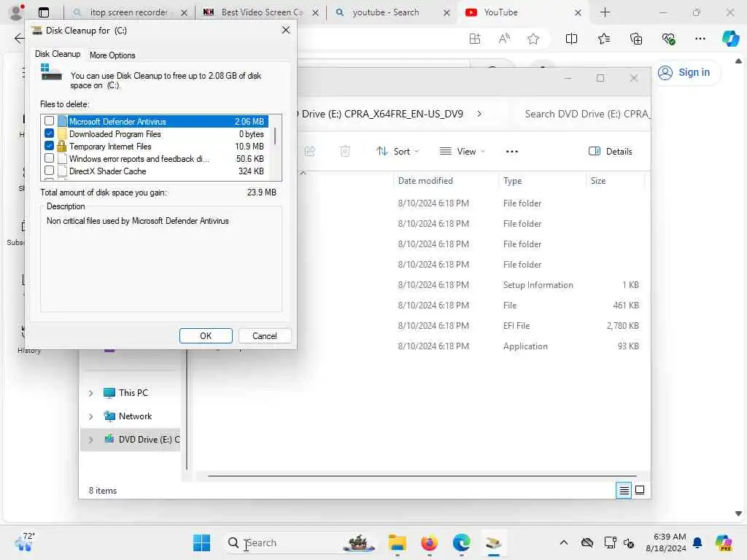Click the browser profile avatar icon

click(x=16, y=12)
